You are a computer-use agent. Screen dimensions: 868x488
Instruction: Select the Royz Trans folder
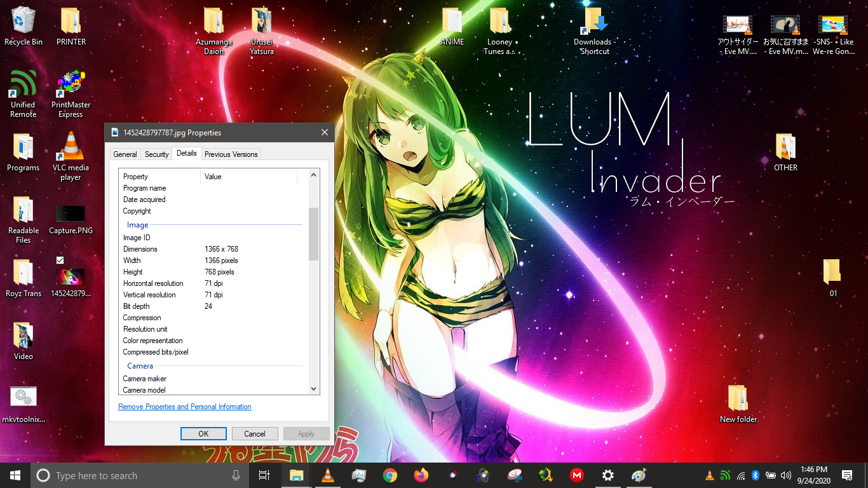tap(24, 278)
